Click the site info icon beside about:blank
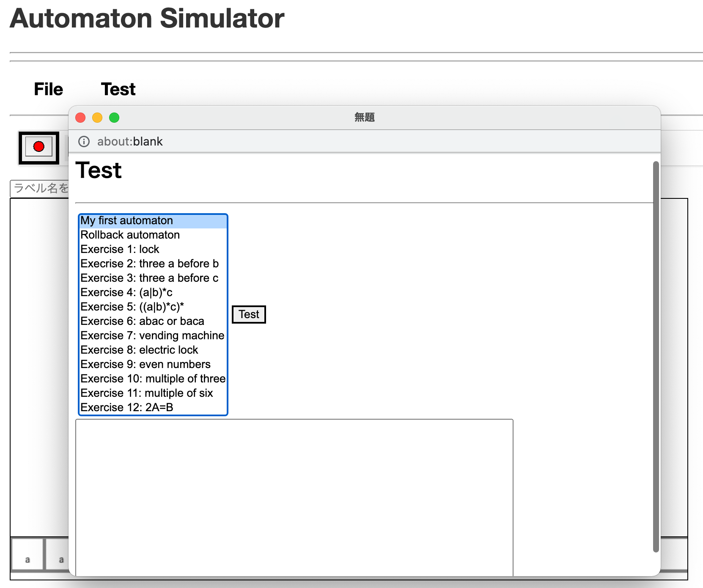Viewport: 703px width, 588px height. click(x=84, y=141)
